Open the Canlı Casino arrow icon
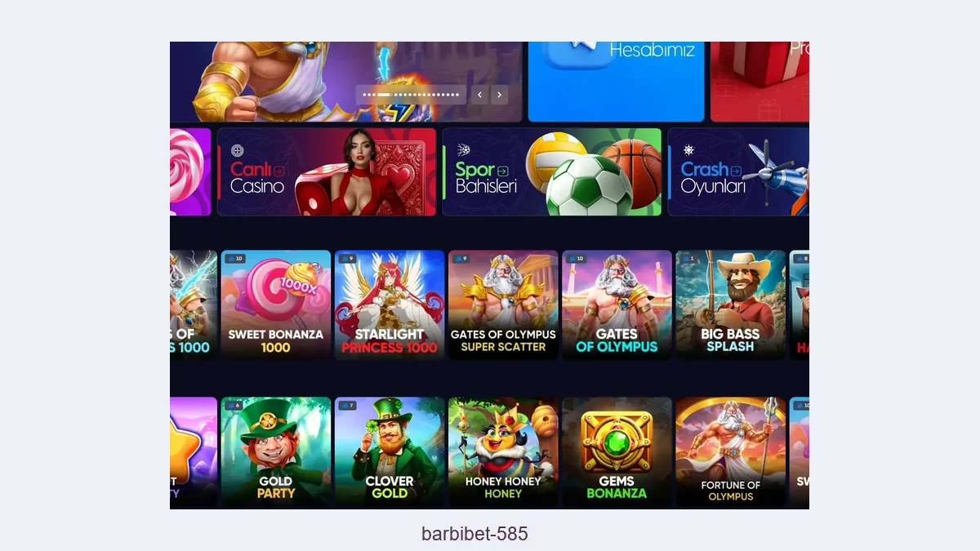980x551 pixels. (279, 171)
